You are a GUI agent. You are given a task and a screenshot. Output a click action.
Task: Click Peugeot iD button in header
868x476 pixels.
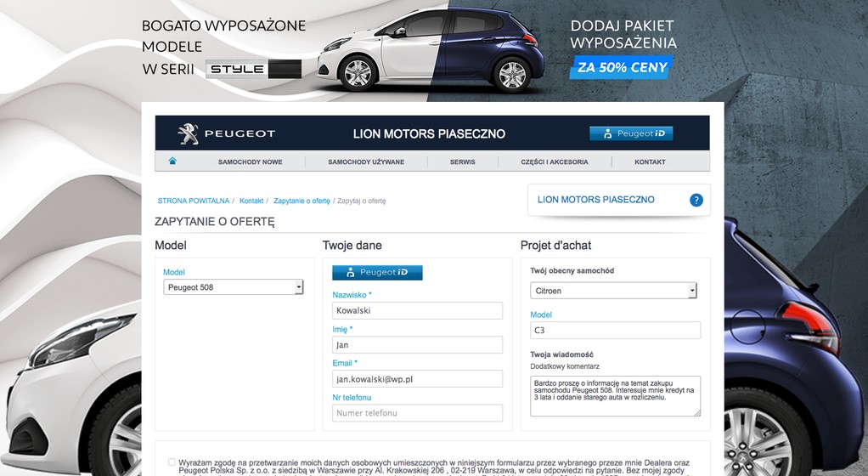click(631, 133)
